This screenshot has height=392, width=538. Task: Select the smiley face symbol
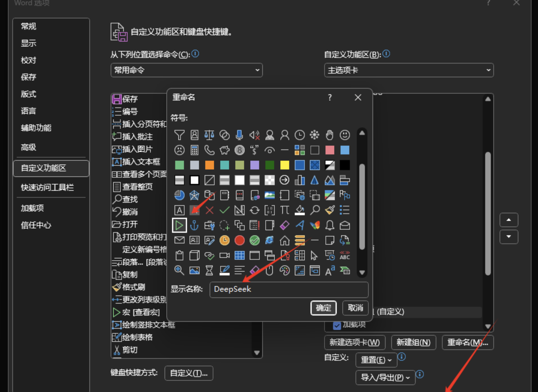click(x=345, y=135)
